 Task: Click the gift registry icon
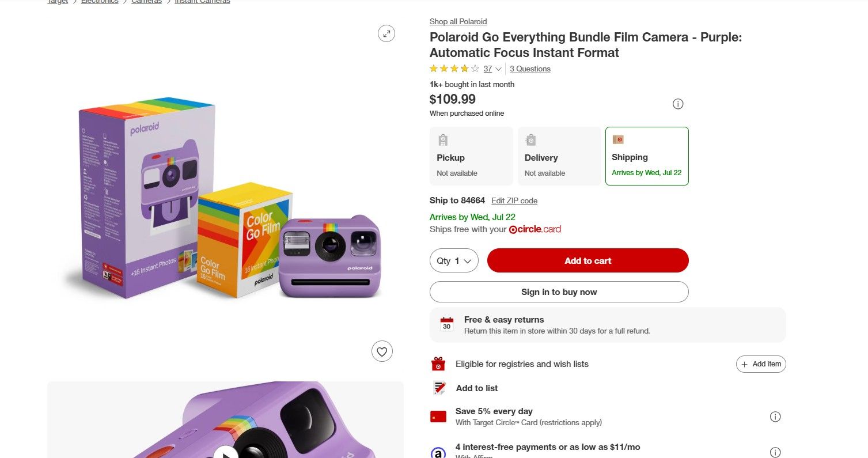point(438,364)
